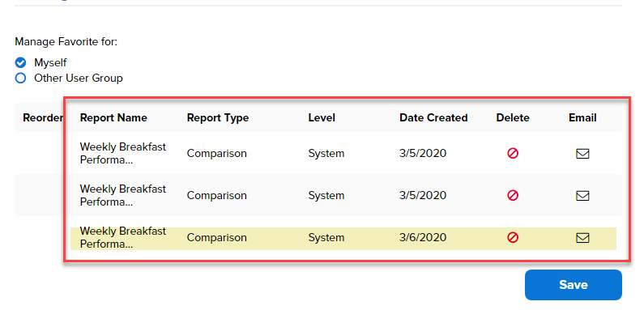
Task: Sort by the Date Created header
Action: click(433, 118)
